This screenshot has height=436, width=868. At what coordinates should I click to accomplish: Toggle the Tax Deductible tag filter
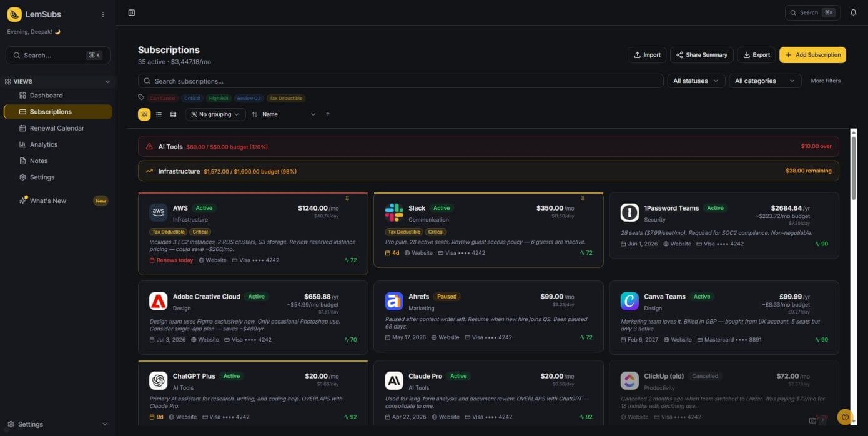click(x=286, y=98)
